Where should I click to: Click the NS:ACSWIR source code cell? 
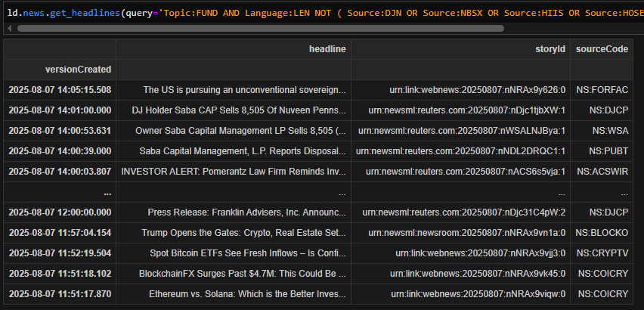click(x=602, y=172)
